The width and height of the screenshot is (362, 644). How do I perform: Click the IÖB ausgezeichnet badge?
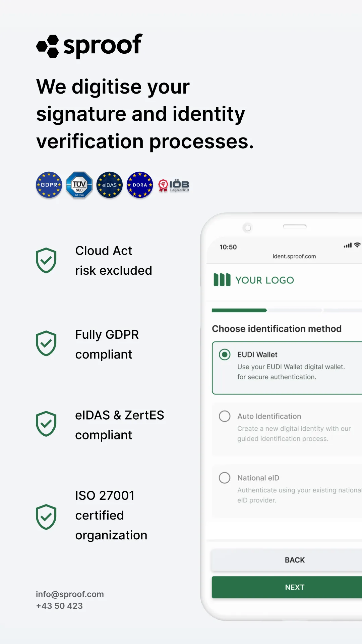click(x=174, y=185)
